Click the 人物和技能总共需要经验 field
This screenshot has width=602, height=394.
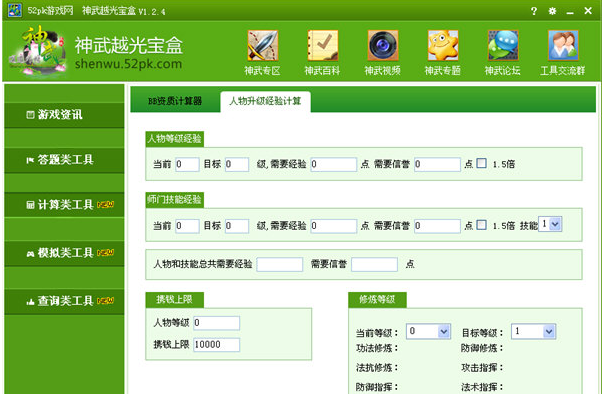click(x=280, y=265)
